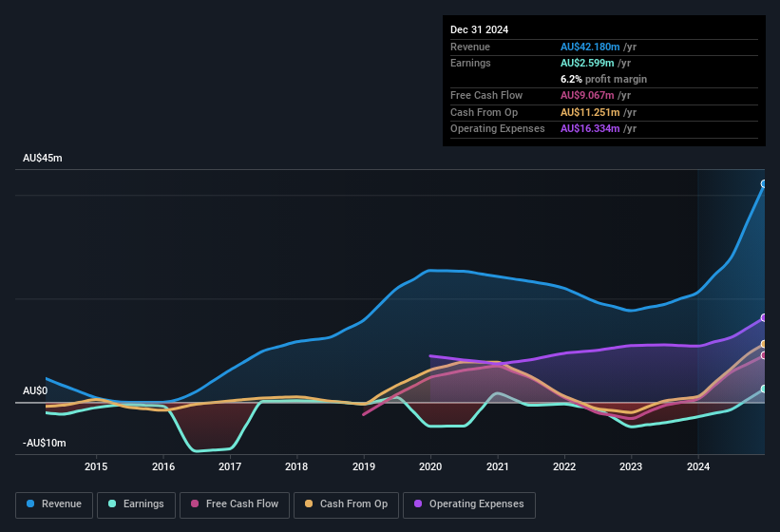Click the Operating Expenses label in tooltip
Image resolution: width=780 pixels, height=532 pixels.
498,128
